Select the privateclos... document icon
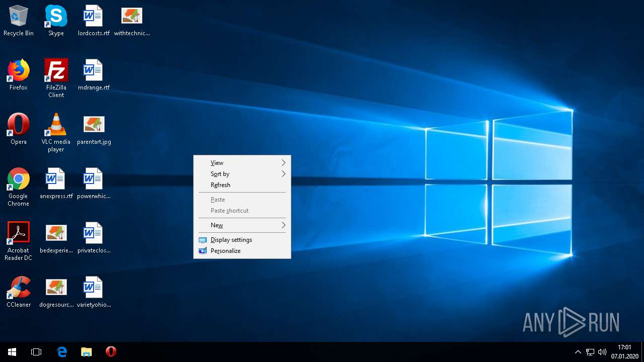 [x=94, y=238]
